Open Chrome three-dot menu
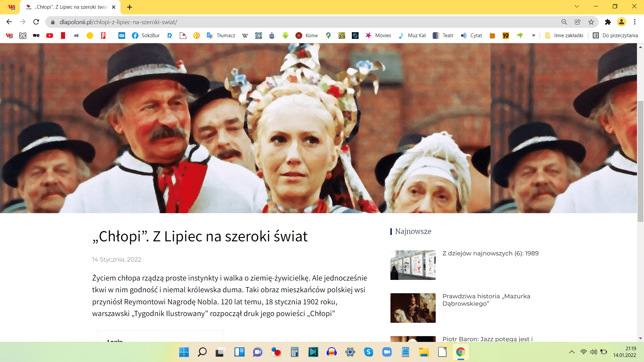Image resolution: width=644 pixels, height=362 pixels. click(635, 22)
